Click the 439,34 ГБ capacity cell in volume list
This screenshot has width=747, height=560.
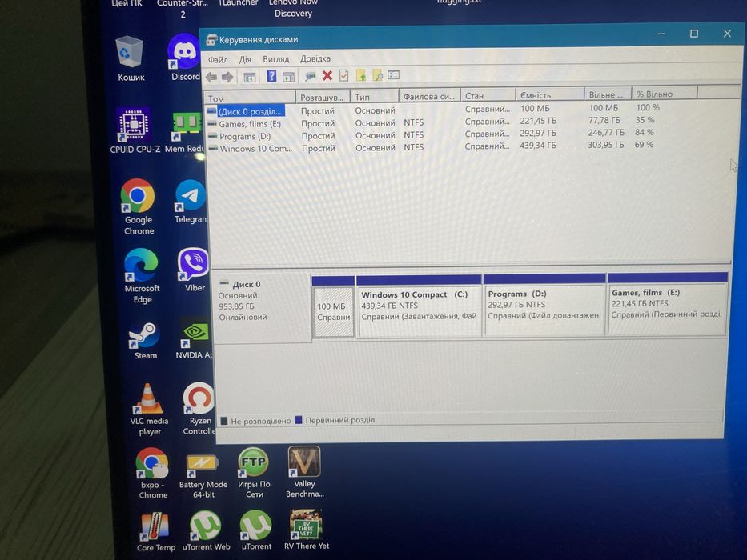pos(537,146)
